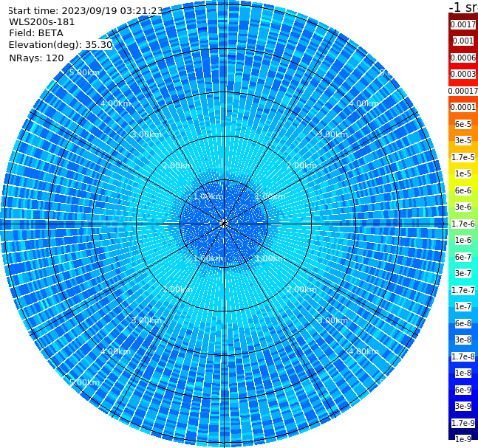
Task: Select the 4.00km range label in the northeast quadrant
Action: click(363, 103)
